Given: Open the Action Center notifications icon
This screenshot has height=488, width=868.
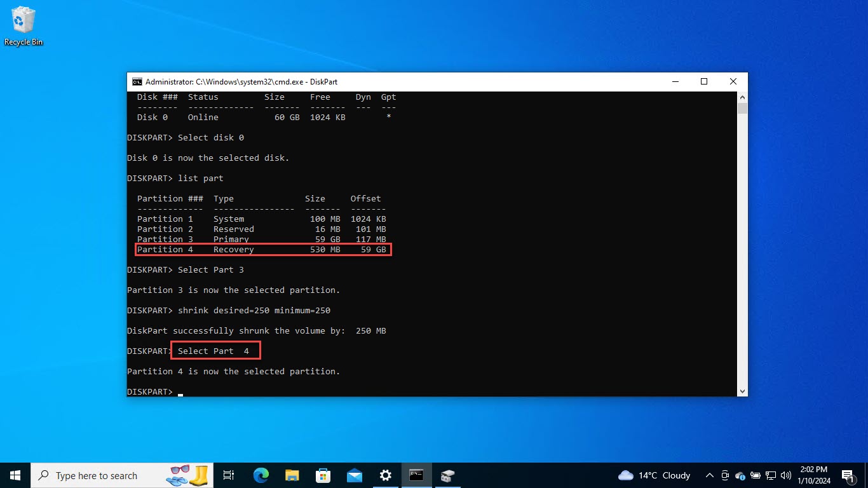Looking at the screenshot, I should pyautogui.click(x=848, y=475).
